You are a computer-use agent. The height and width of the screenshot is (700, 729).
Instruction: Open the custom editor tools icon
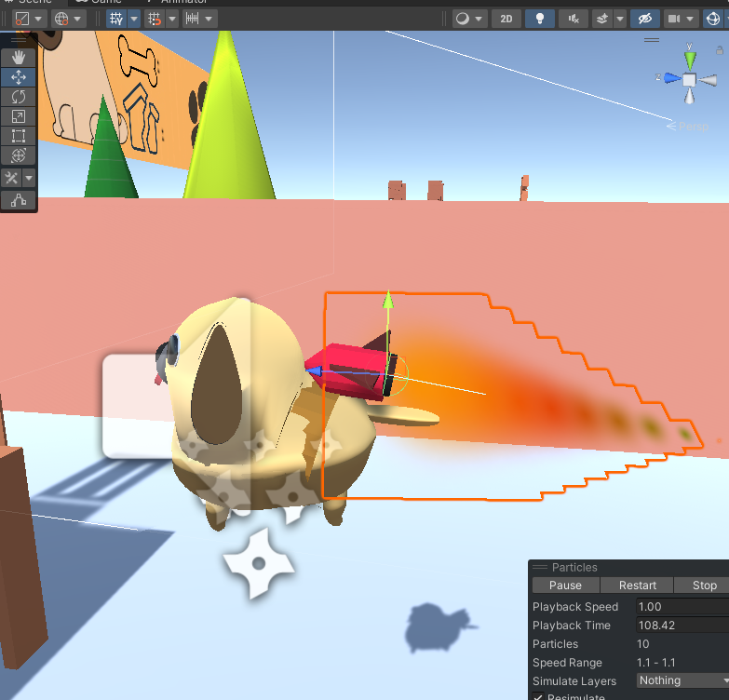tap(11, 178)
